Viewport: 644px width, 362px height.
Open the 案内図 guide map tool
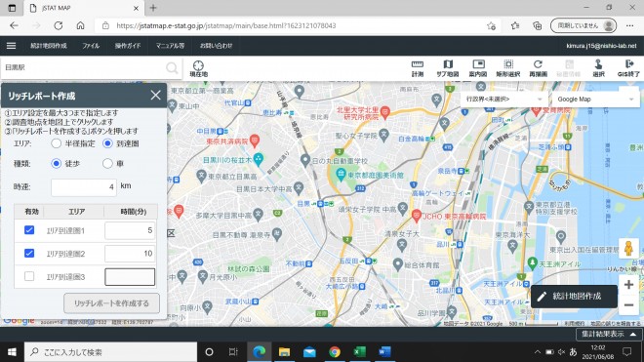[478, 68]
